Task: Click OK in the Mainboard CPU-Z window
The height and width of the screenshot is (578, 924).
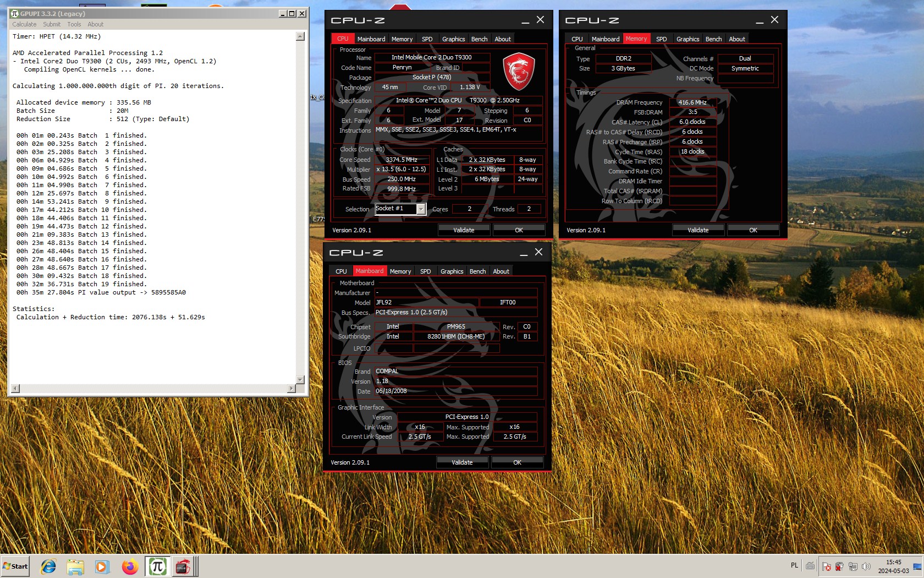Action: pos(517,462)
